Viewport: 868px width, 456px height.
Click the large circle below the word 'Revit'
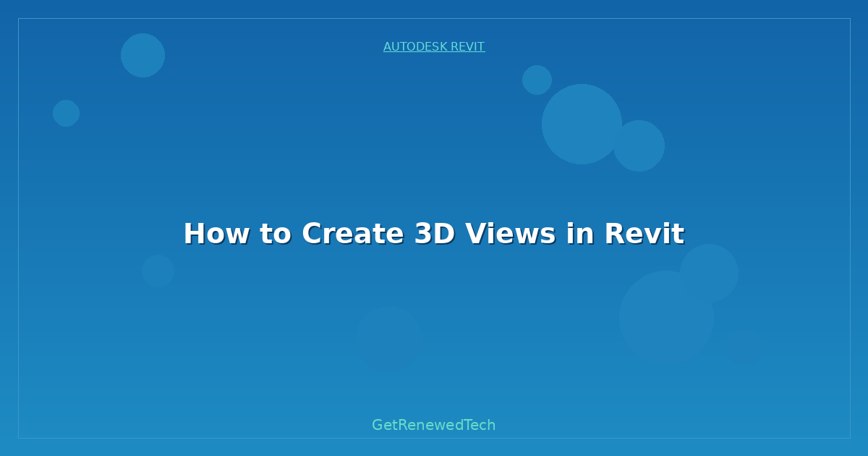coord(665,318)
